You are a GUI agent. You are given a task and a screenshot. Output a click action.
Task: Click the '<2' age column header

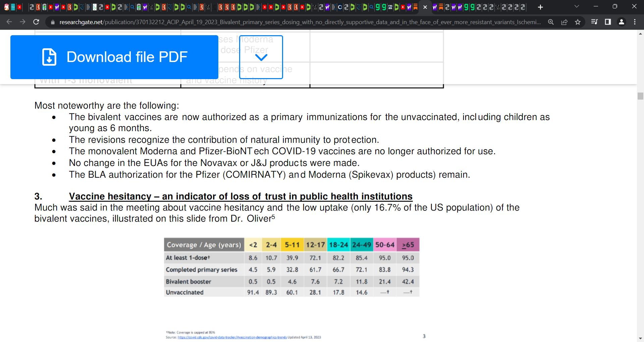(x=253, y=245)
